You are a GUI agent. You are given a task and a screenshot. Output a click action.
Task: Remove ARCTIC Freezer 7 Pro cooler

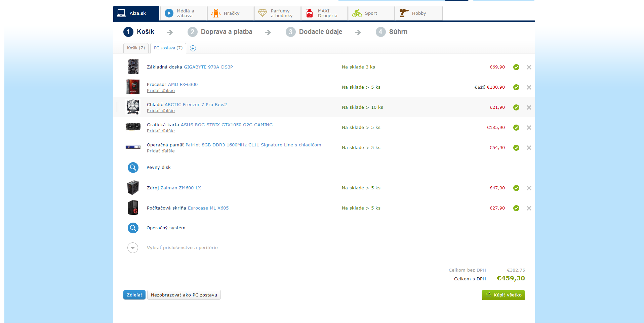[529, 107]
